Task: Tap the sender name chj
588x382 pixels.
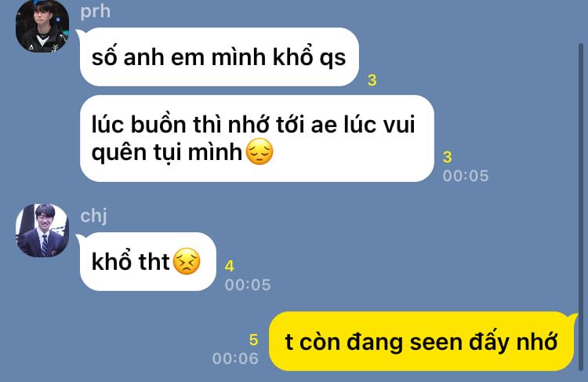Action: coord(94,216)
